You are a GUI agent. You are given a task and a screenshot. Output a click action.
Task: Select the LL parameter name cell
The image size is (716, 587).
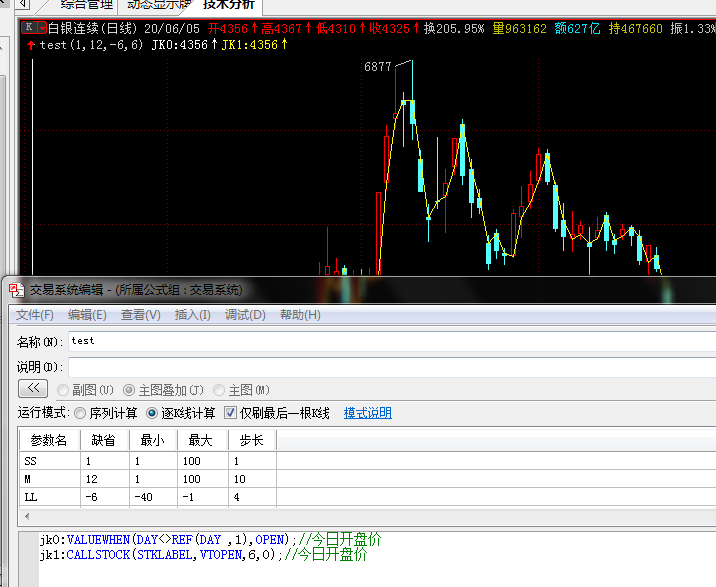pyautogui.click(x=50, y=497)
